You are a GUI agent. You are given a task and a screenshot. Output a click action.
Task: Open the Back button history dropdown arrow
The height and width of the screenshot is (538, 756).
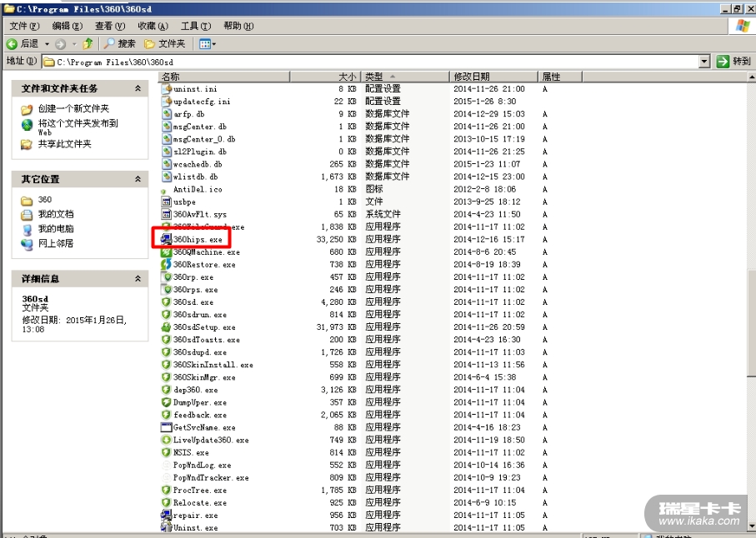pos(47,44)
